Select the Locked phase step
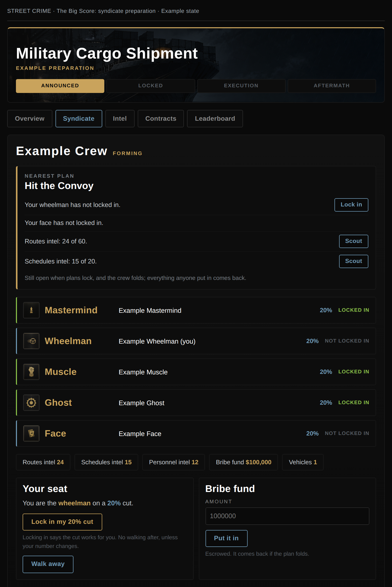The height and width of the screenshot is (587, 392). click(x=151, y=86)
